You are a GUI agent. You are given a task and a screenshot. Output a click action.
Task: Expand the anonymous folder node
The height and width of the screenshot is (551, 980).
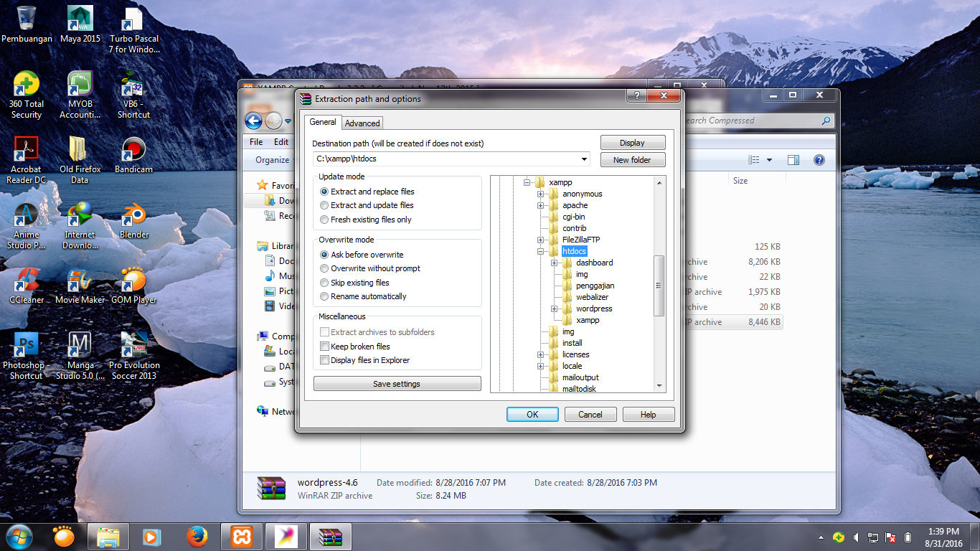pos(541,194)
